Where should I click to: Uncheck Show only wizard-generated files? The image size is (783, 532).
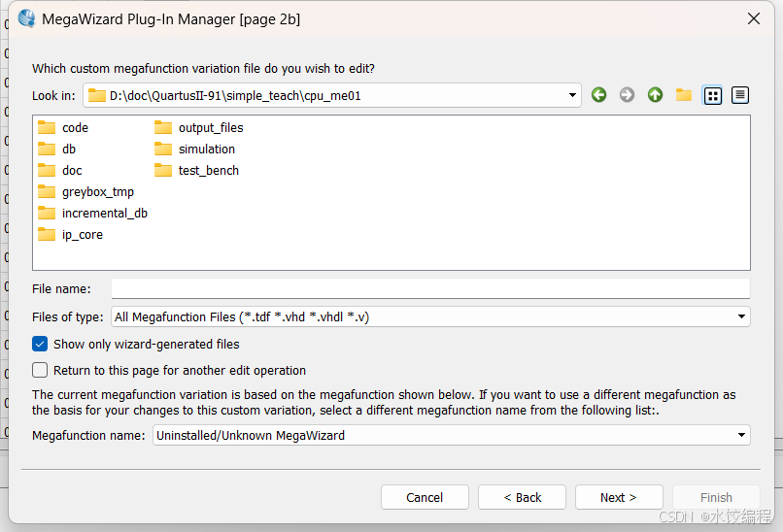click(40, 344)
